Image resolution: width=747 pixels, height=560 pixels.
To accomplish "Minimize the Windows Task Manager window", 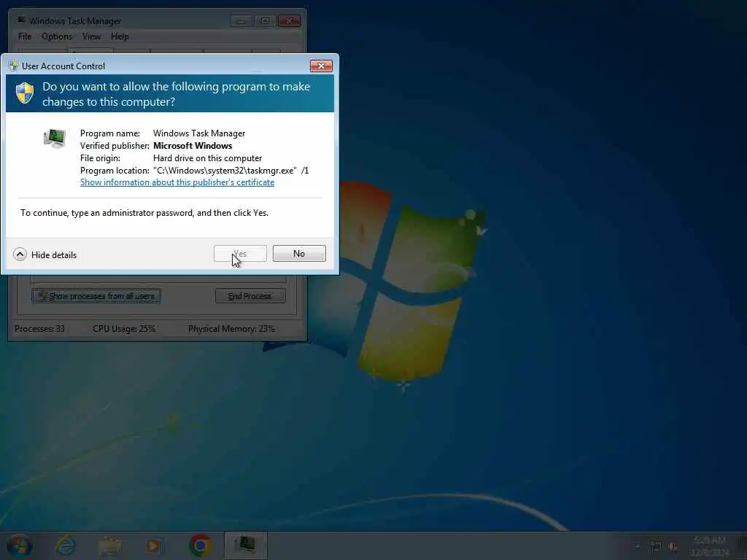I will pos(241,21).
